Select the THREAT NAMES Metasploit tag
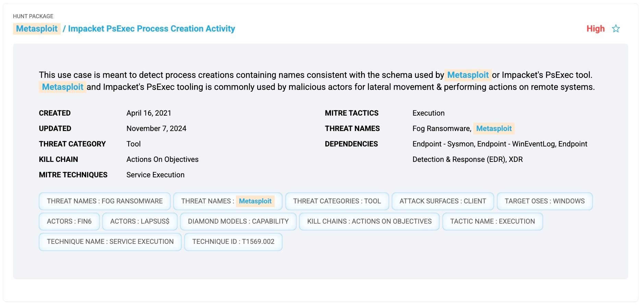Screen dimensions: 644x308 (228, 201)
